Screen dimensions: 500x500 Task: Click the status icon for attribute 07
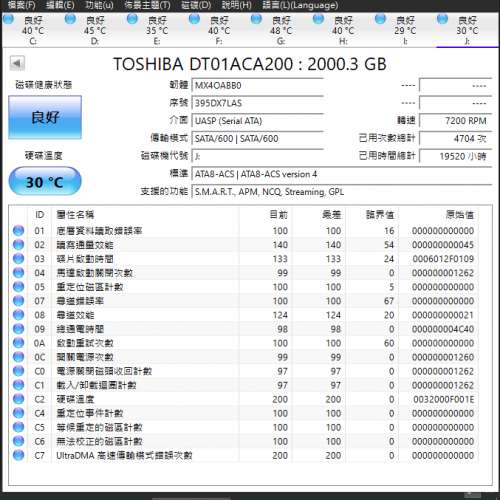click(x=18, y=301)
